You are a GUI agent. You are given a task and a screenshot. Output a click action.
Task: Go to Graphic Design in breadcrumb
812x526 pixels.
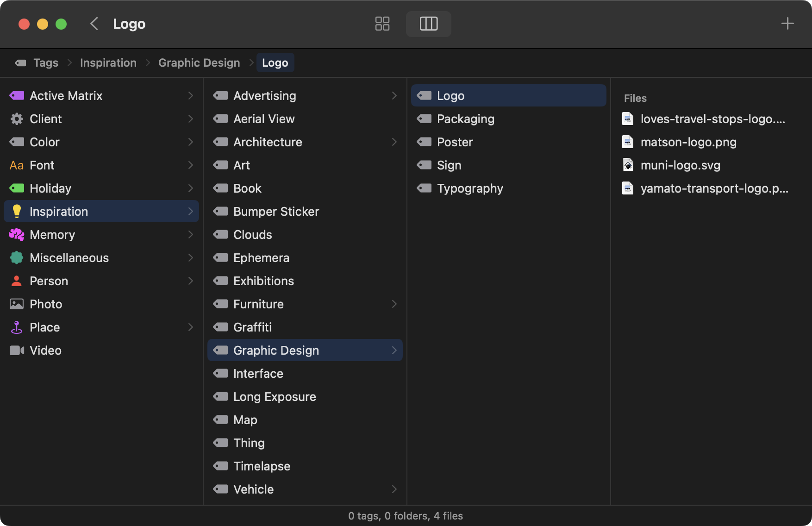(199, 63)
